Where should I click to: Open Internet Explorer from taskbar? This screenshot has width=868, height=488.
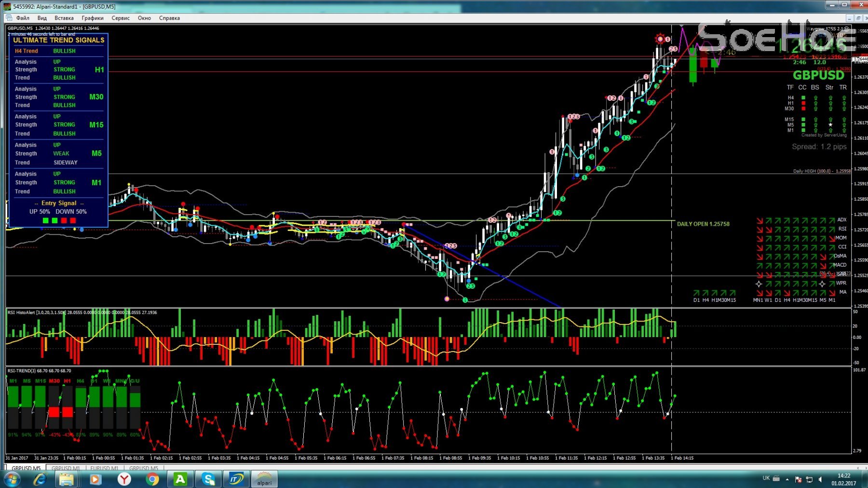40,479
